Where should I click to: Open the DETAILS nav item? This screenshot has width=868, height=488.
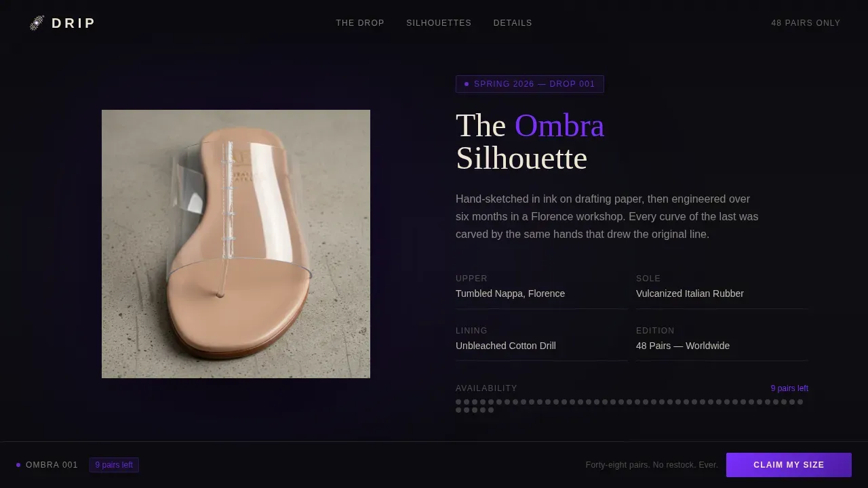(x=513, y=23)
